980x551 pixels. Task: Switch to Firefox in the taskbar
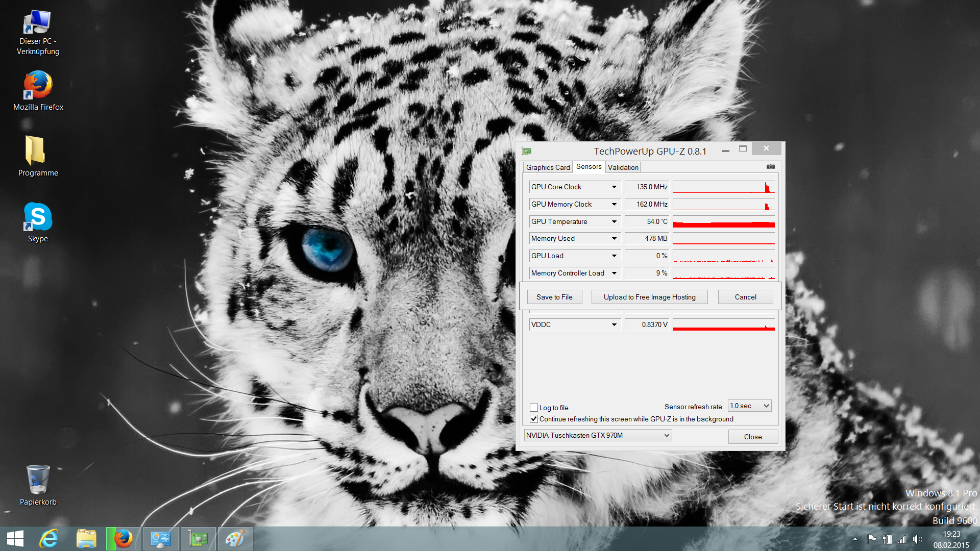pyautogui.click(x=123, y=539)
